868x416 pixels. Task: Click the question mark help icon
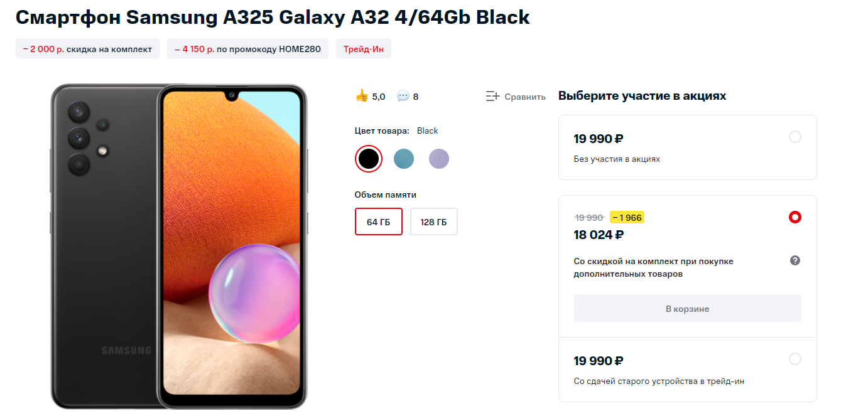[x=795, y=260]
